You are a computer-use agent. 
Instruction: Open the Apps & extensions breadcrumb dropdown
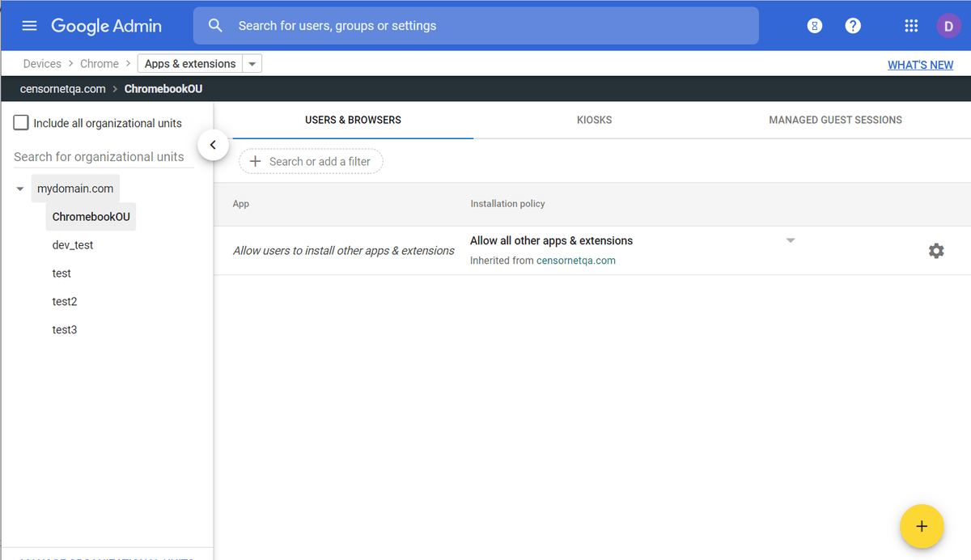point(252,62)
